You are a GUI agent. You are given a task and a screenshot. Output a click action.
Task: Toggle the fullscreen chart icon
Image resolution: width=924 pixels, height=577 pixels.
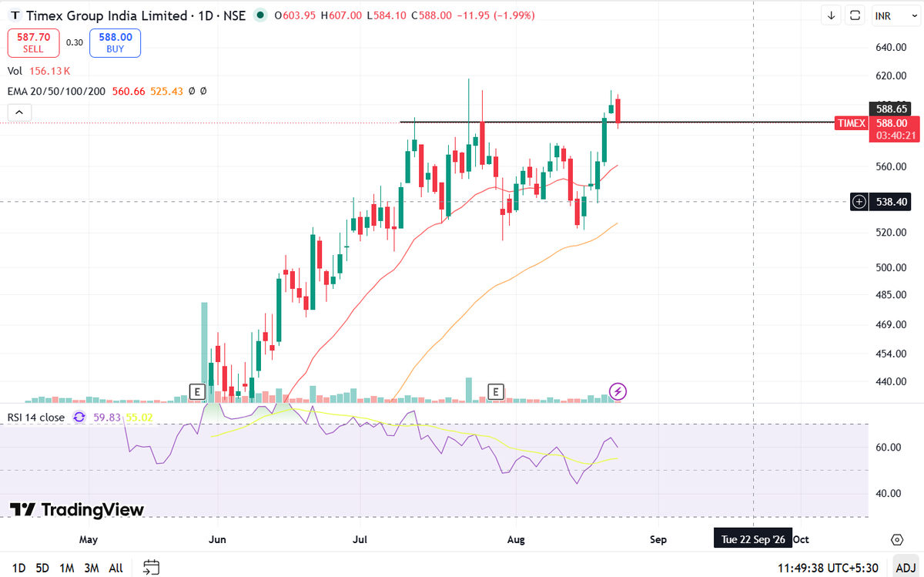[x=854, y=15]
